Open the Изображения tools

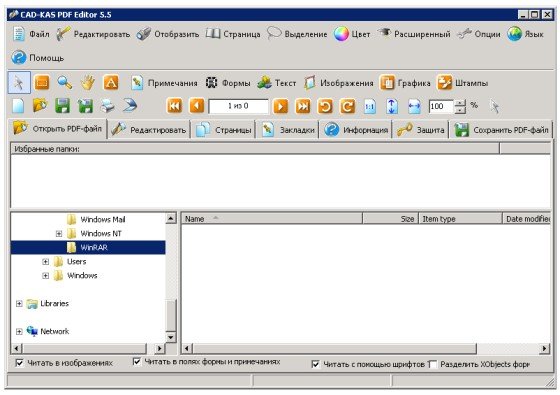338,83
